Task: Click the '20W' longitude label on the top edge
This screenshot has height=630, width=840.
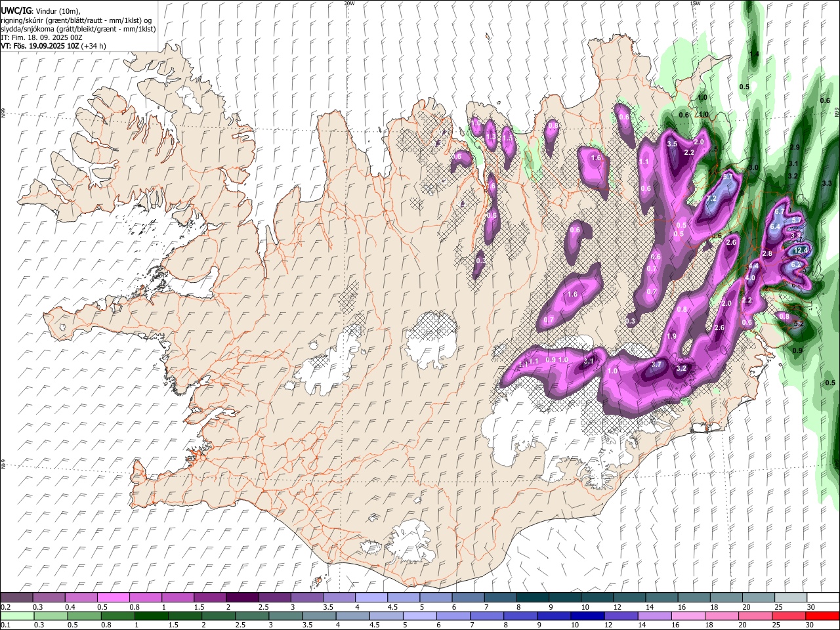Action: coord(349,3)
